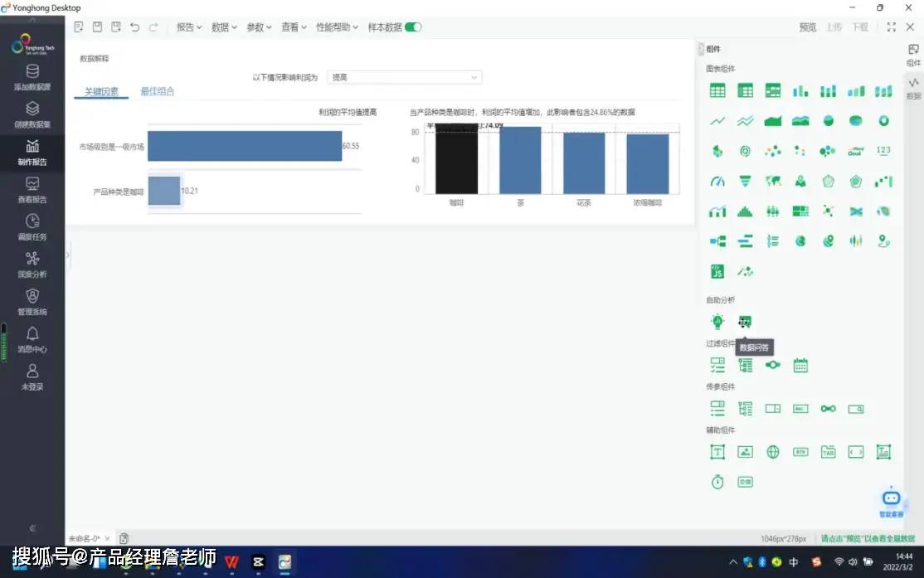Switch to the right-side 数据 panel tab
Screen dimensions: 924x578
click(x=914, y=87)
